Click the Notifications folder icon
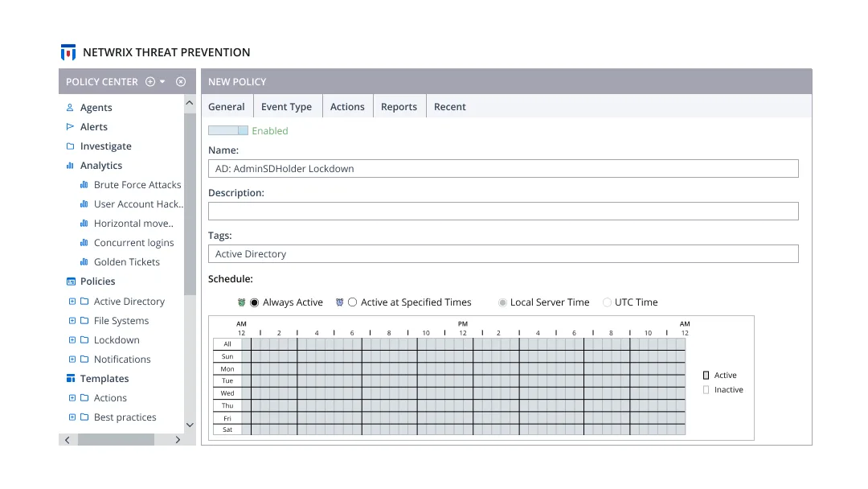868x489 pixels. pos(84,360)
